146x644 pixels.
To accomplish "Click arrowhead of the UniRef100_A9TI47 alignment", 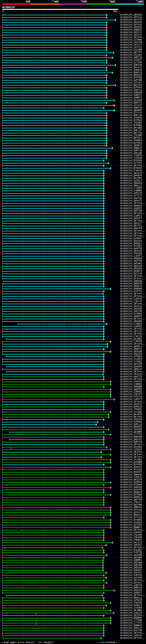I will (x=116, y=20).
